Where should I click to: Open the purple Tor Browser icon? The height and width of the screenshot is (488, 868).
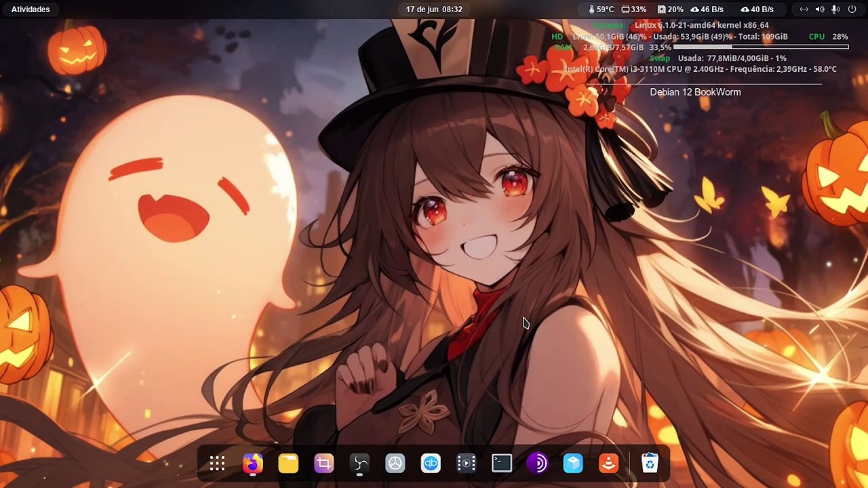538,464
